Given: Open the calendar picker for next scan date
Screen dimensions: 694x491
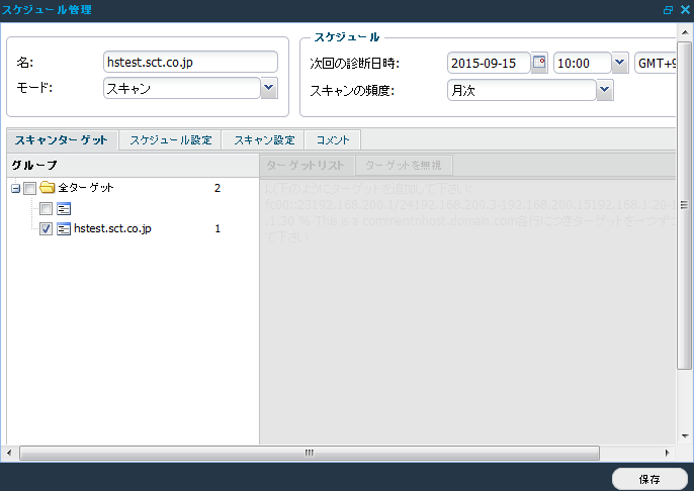Looking at the screenshot, I should point(539,63).
